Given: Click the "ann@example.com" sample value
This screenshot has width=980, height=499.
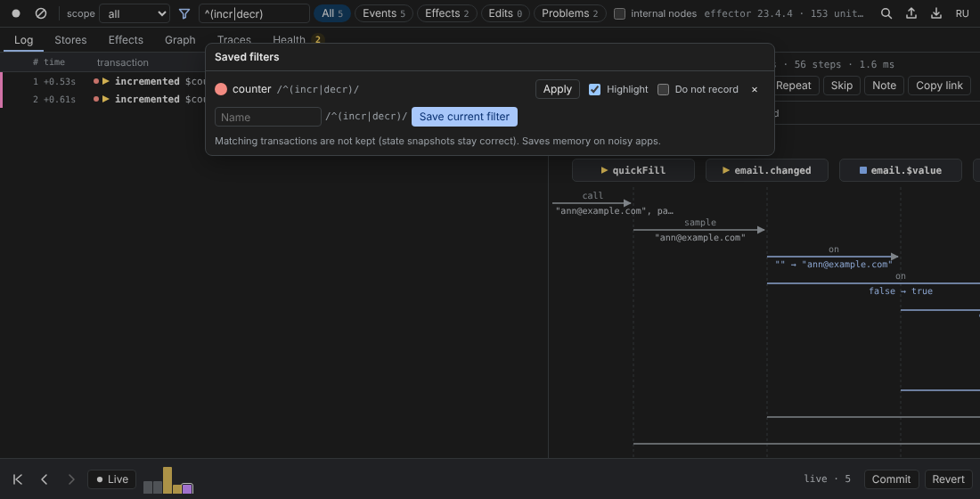Looking at the screenshot, I should 700,238.
